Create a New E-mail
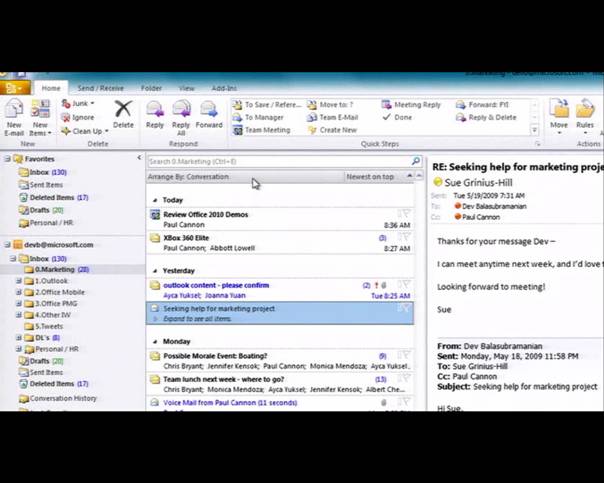This screenshot has height=483, width=604. coord(14,117)
